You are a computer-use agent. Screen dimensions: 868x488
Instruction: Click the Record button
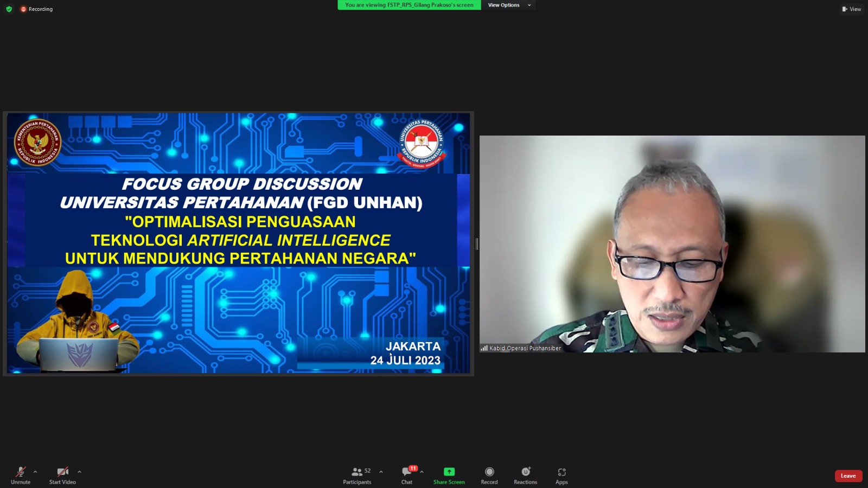coord(489,475)
